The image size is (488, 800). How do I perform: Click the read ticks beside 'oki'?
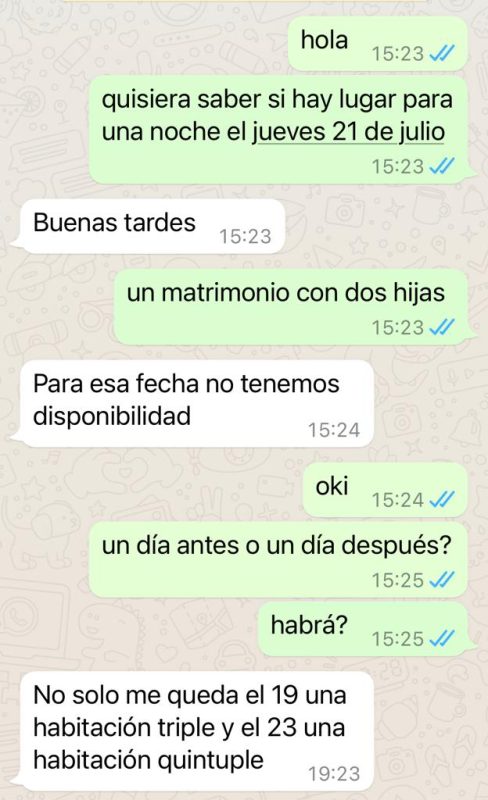pyautogui.click(x=442, y=500)
